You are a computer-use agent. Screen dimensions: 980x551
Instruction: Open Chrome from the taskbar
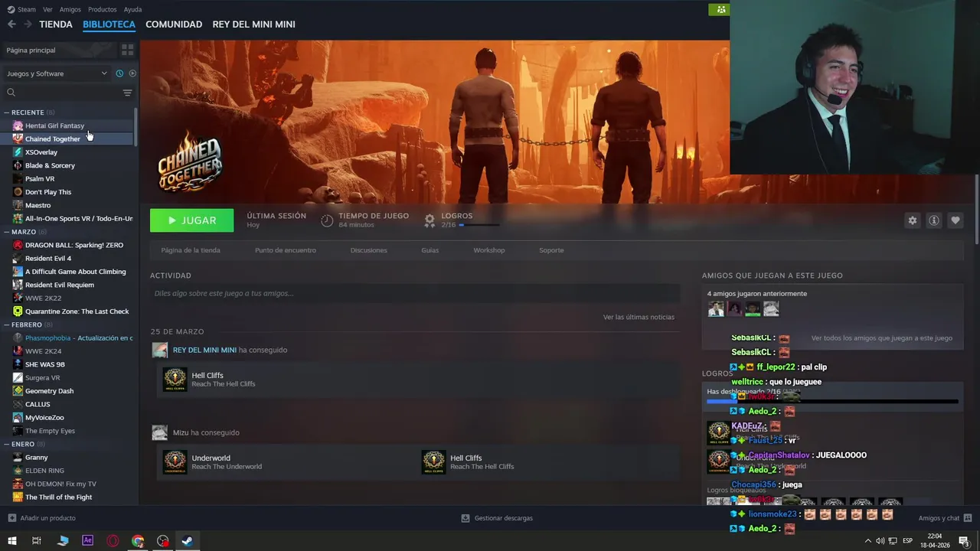(x=138, y=541)
